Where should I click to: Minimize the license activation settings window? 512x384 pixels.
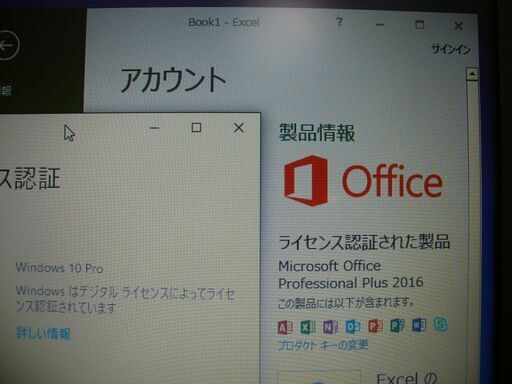tap(154, 128)
